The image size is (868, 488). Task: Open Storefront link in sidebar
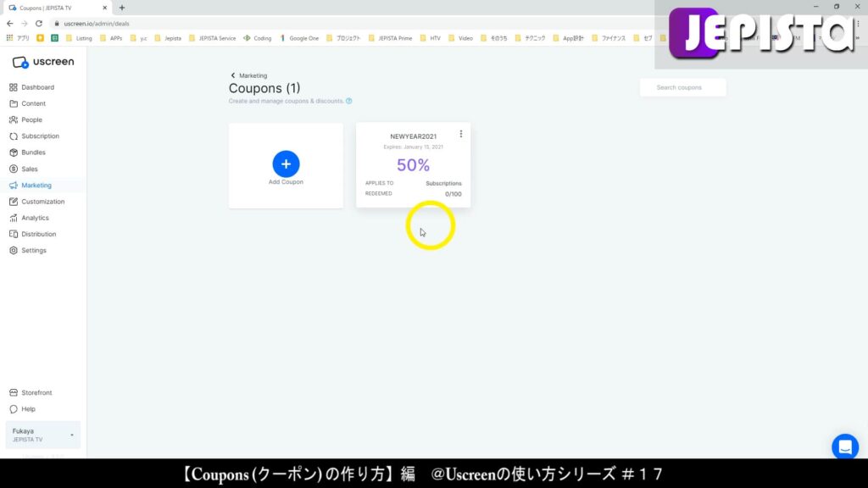(x=36, y=393)
